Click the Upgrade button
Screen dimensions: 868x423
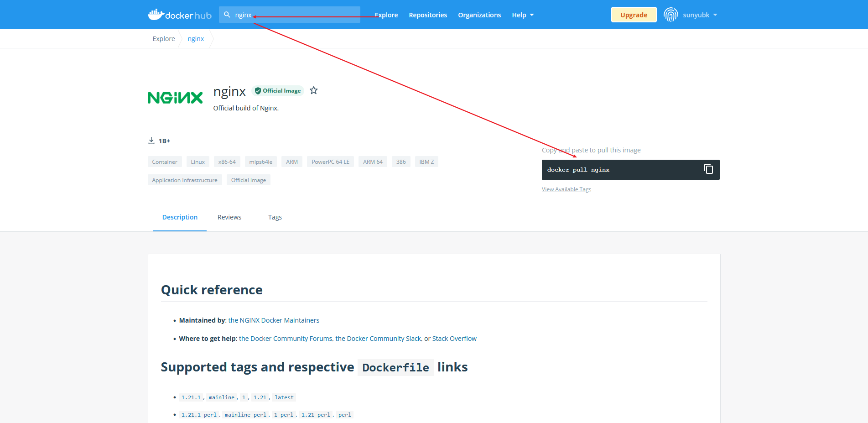click(634, 15)
